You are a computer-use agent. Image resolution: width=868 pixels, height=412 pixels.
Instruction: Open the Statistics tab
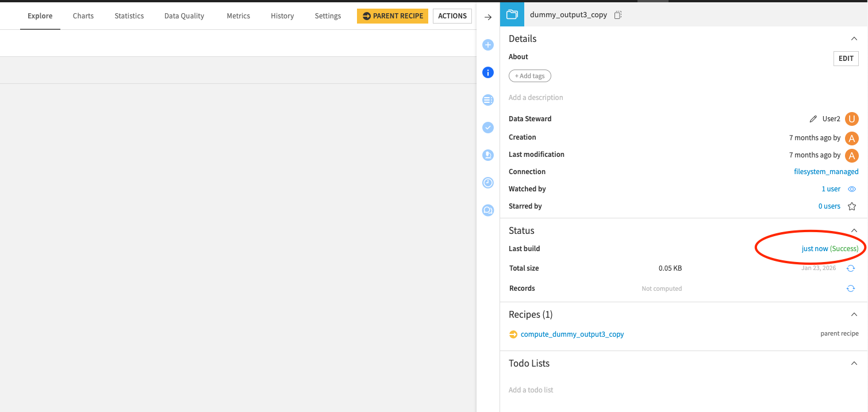(x=129, y=16)
